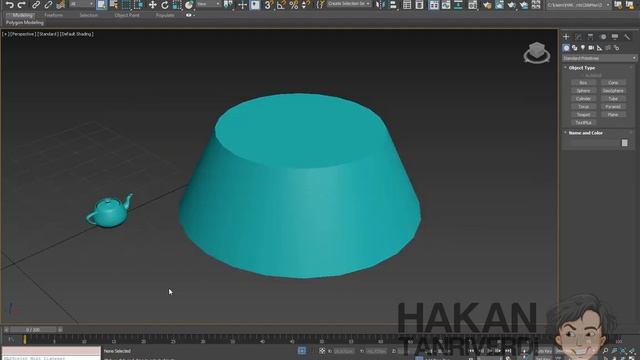Screen dimensions: 640x360
Task: Activate the Select Object tool
Action: pyautogui.click(x=101, y=4)
